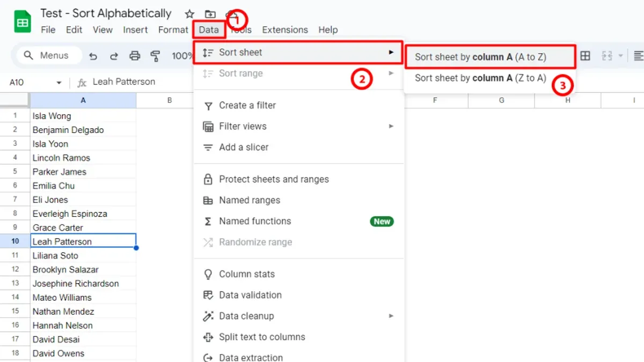Click the document title Test - Sort Alphabetically
644x362 pixels.
106,14
